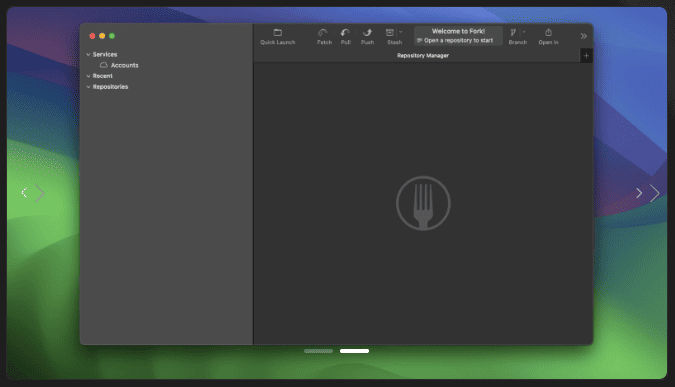Click the Open In share icon
675x387 pixels.
[548, 33]
